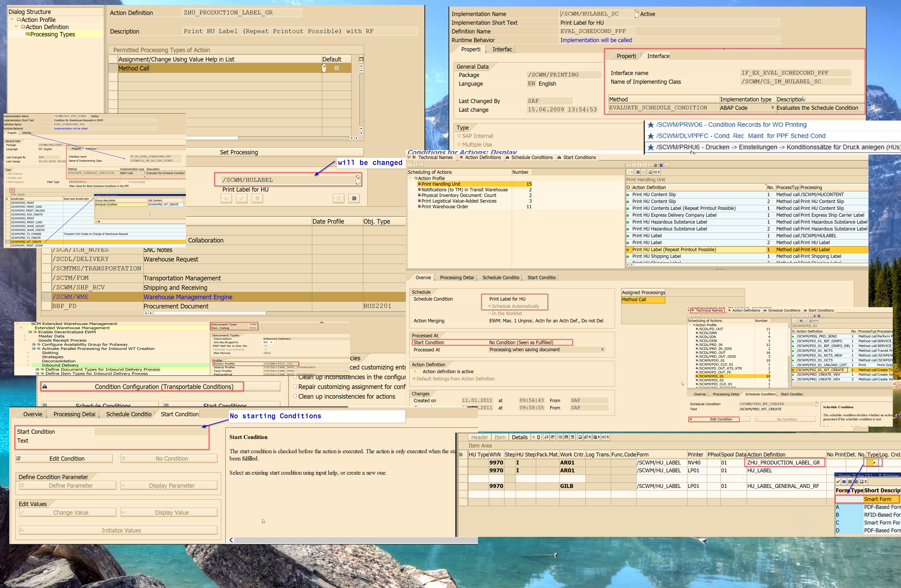Click the search help button on /SCWM/HULABEL field
The width and height of the screenshot is (901, 588).
(358, 180)
